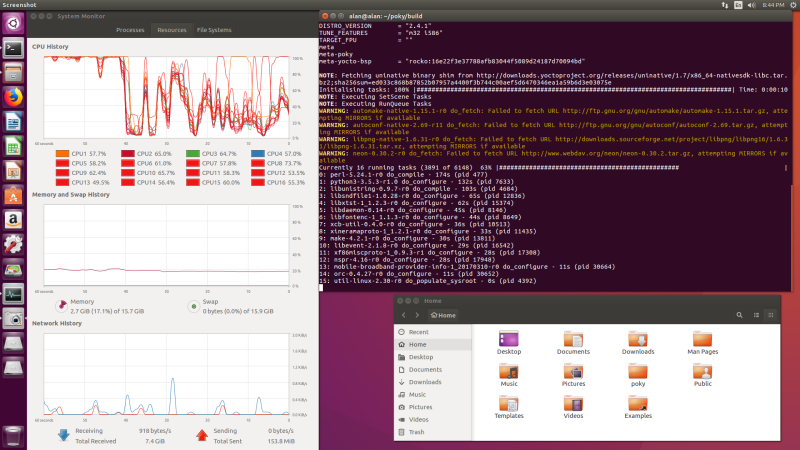Viewport: 800px width, 450px height.
Task: Open the Terminal launcher icon
Action: (x=13, y=48)
